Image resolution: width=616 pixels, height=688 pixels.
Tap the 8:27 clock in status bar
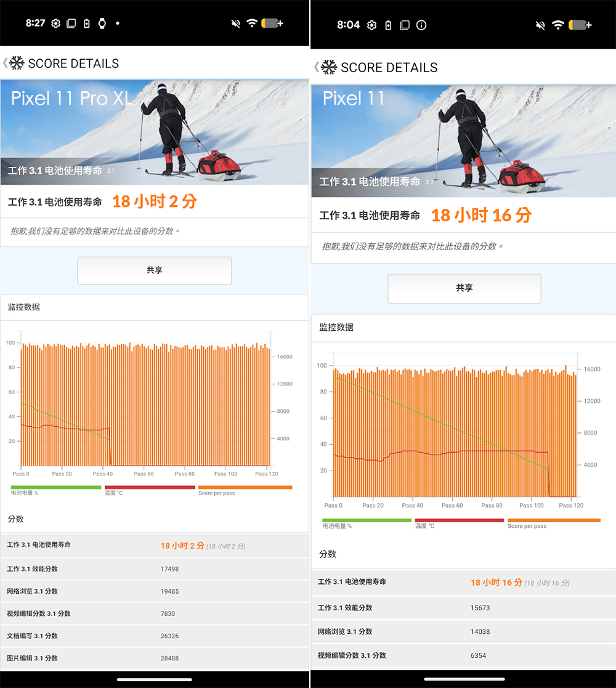point(35,23)
